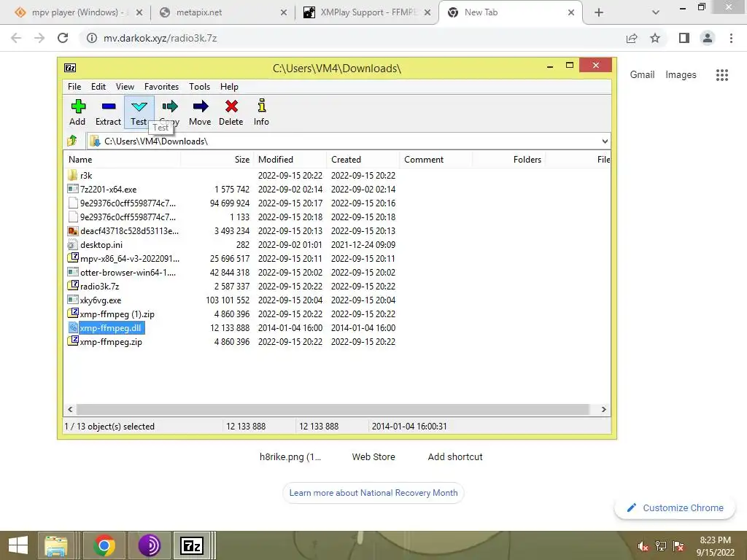Click the horizontal scrollbar right arrow
This screenshot has height=560, width=747.
click(x=603, y=410)
